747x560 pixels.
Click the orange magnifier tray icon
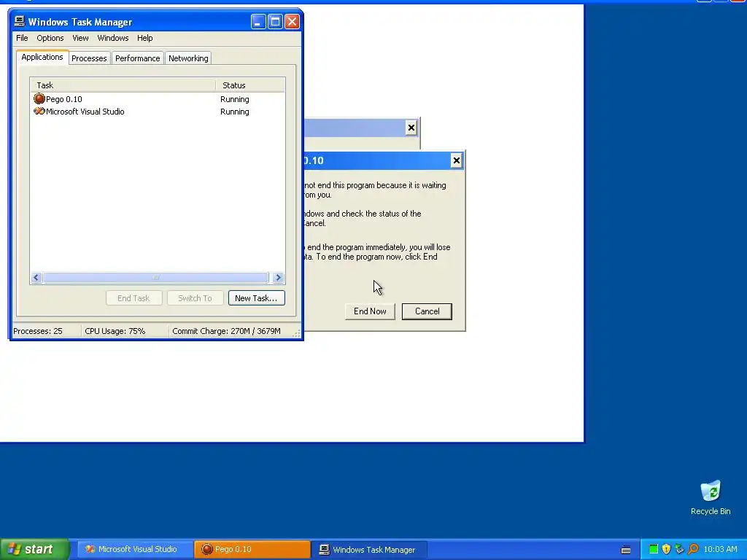pos(693,549)
